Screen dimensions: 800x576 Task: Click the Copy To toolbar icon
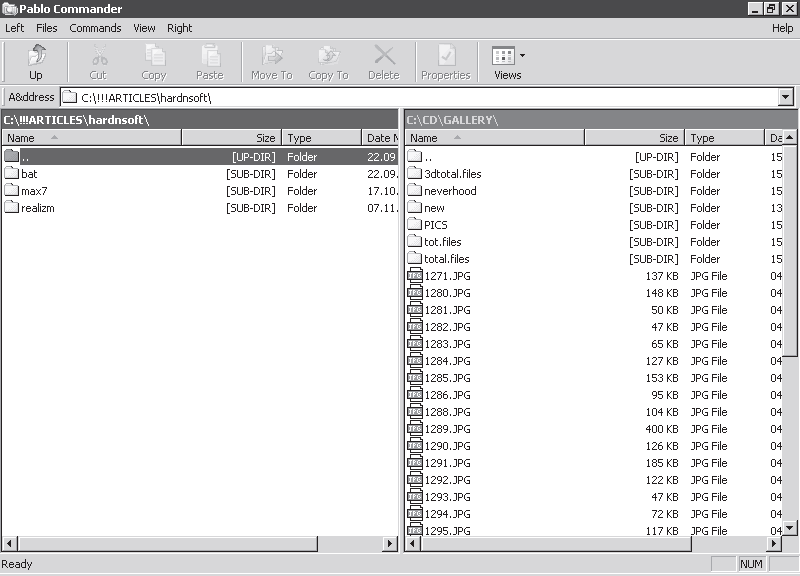click(328, 56)
